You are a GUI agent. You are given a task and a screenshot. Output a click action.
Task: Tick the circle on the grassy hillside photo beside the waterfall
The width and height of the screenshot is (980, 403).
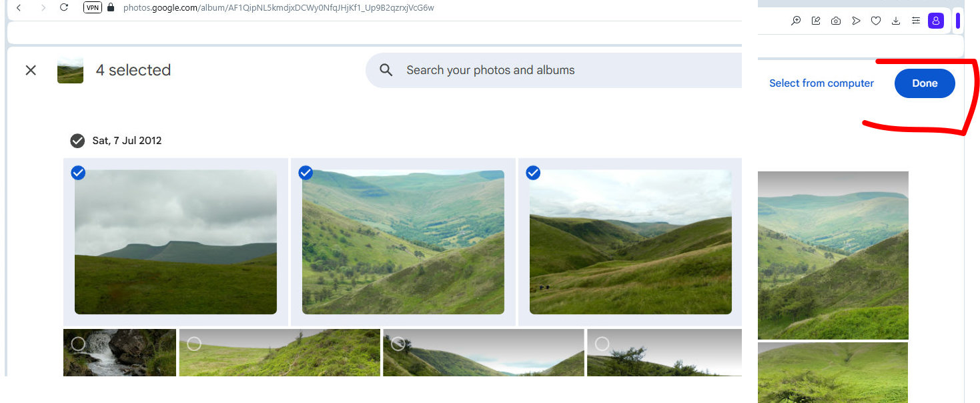[194, 344]
